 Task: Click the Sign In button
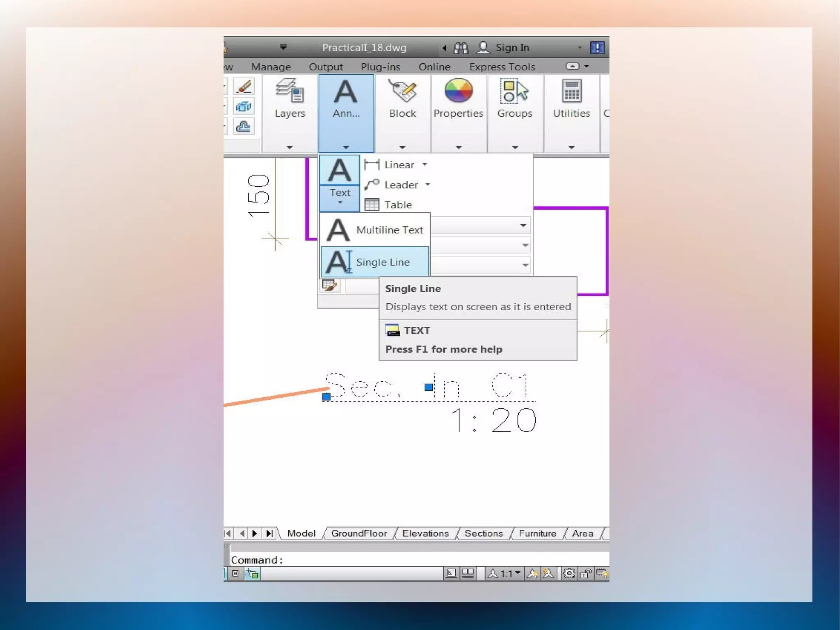(x=511, y=48)
